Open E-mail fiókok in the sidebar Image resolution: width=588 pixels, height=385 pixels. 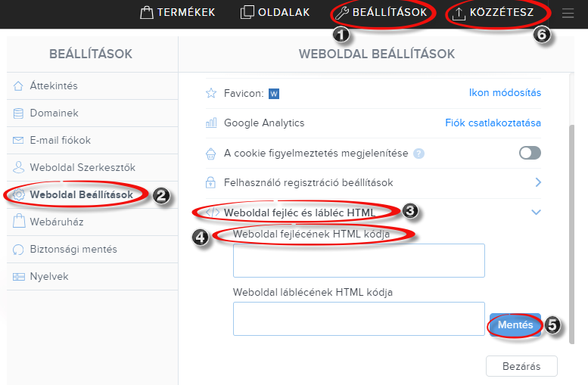[x=92, y=140]
